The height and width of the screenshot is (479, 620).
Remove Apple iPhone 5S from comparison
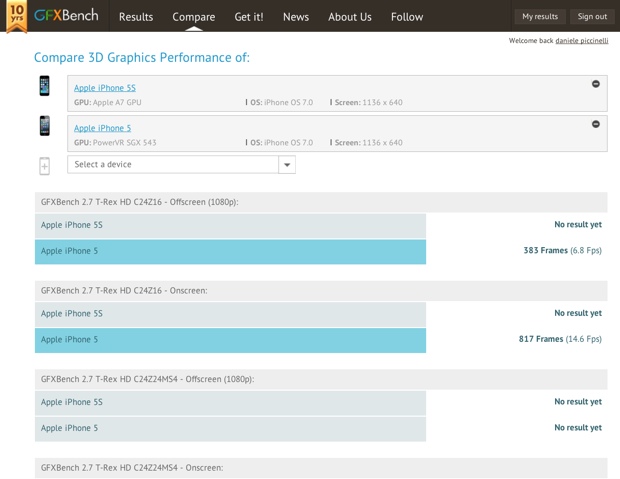tap(595, 84)
